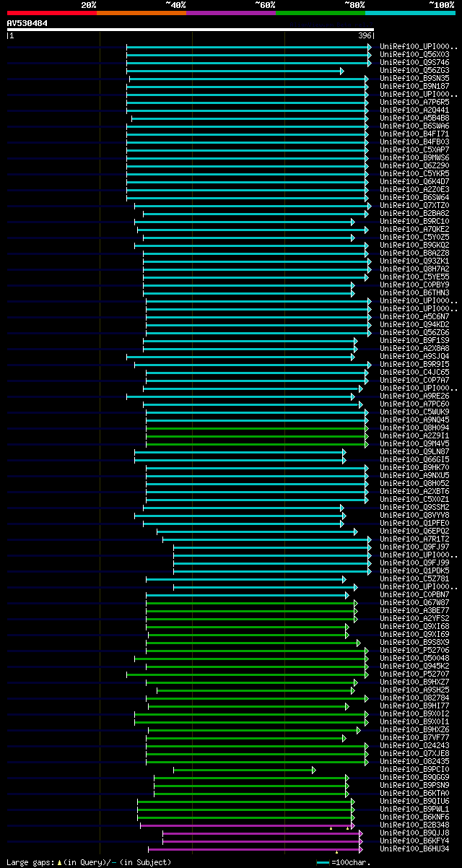Select UniRef100_C5XAP7 in the hit list
Screen dimensions: 462x868
(414, 149)
